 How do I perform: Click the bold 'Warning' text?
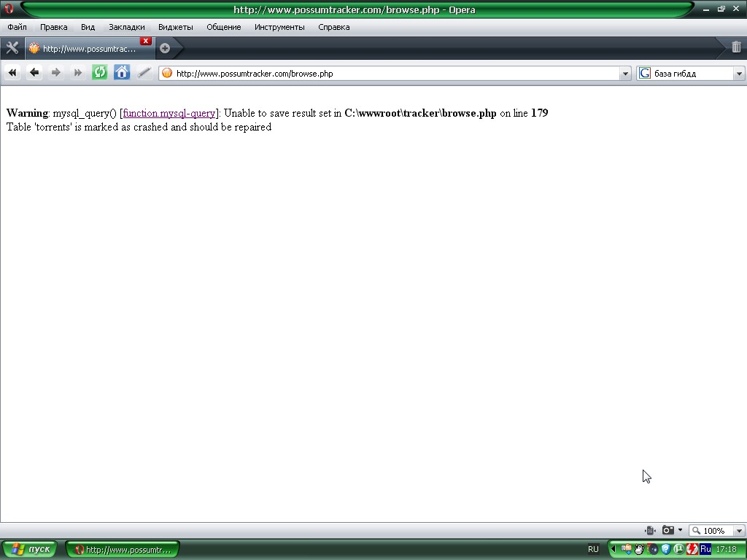27,113
